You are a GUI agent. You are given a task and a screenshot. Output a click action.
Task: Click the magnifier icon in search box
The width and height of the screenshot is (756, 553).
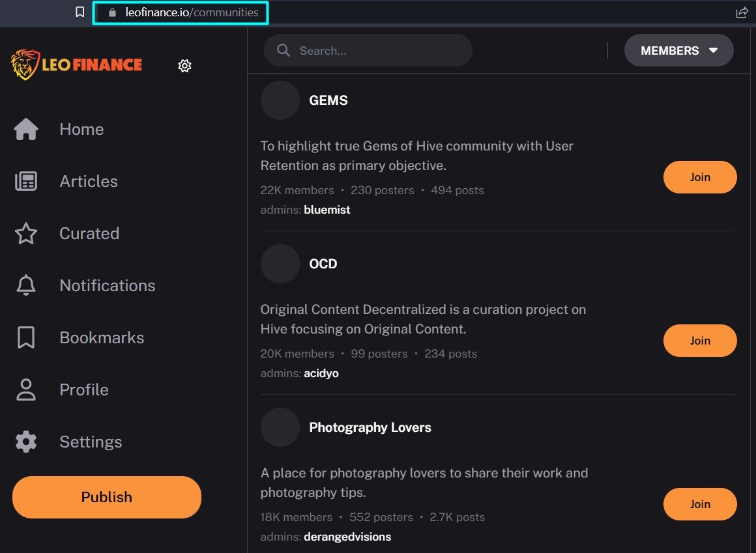coord(283,51)
